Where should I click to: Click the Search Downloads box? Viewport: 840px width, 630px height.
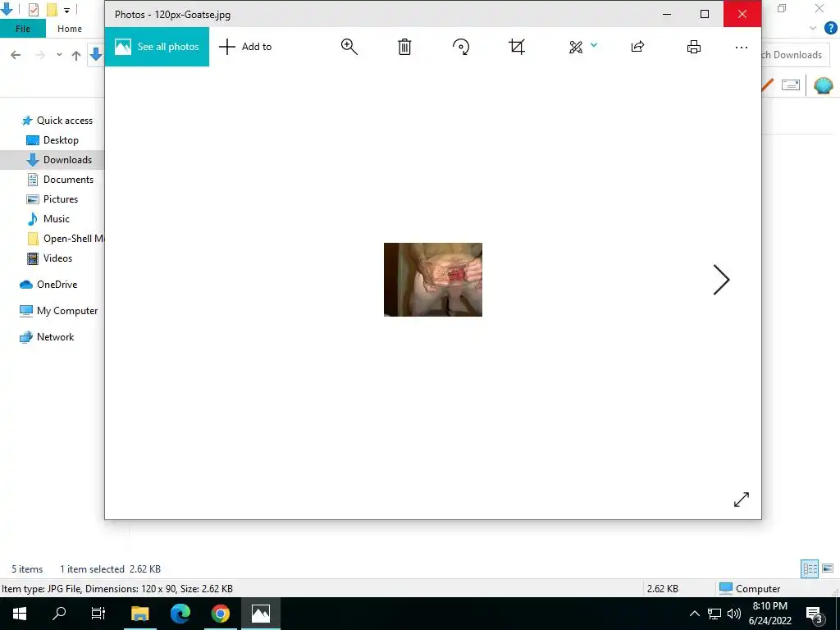coord(795,55)
